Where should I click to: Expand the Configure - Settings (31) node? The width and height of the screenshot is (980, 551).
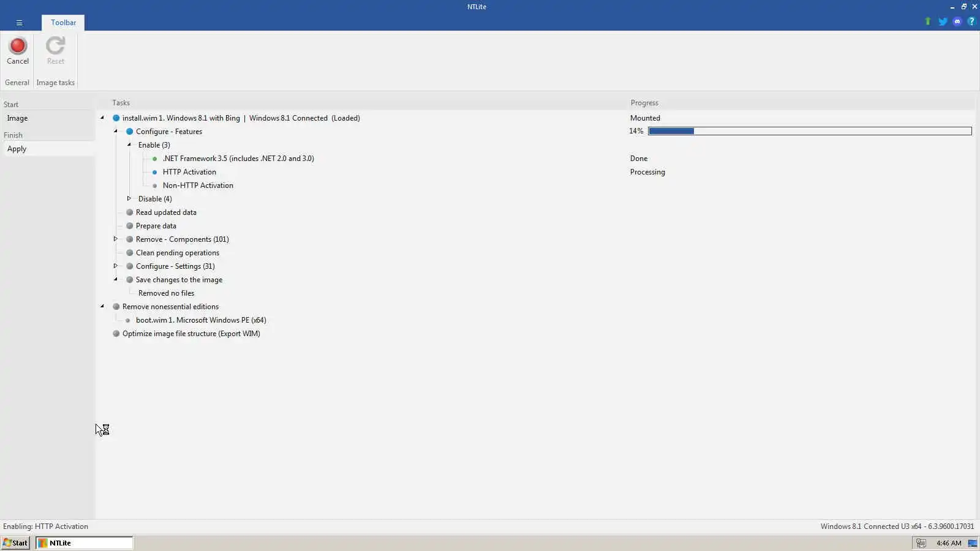115,266
